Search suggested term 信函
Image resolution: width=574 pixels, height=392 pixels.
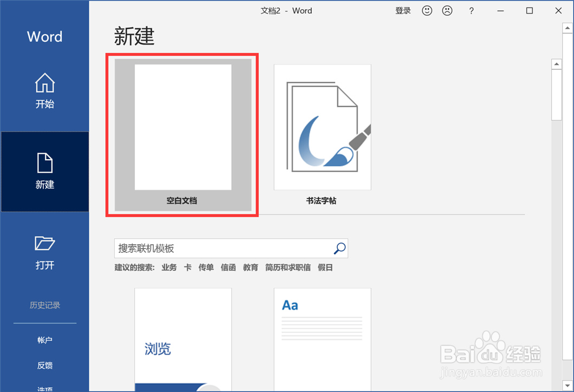click(x=229, y=267)
